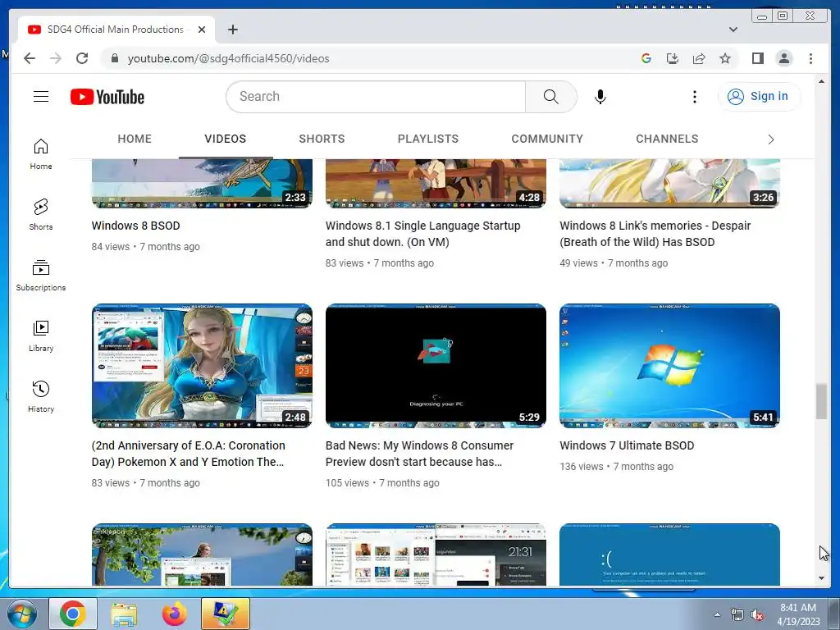Open the YouTube hamburger guide menu

[41, 97]
